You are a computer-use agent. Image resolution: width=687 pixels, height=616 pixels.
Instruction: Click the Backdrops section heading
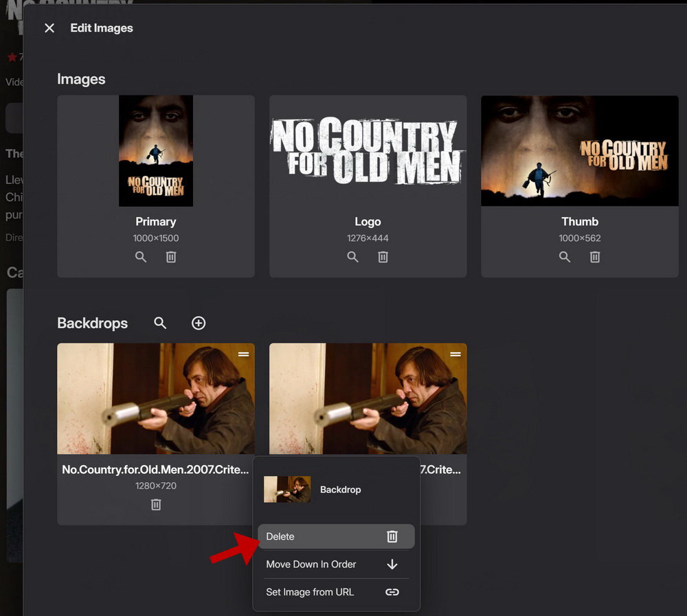(x=93, y=323)
